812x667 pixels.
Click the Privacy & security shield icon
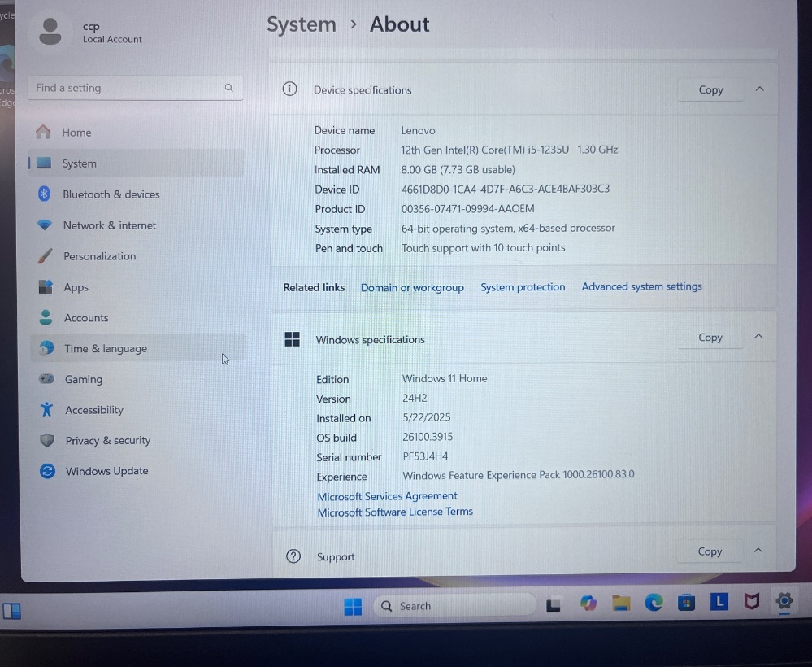[x=47, y=441]
